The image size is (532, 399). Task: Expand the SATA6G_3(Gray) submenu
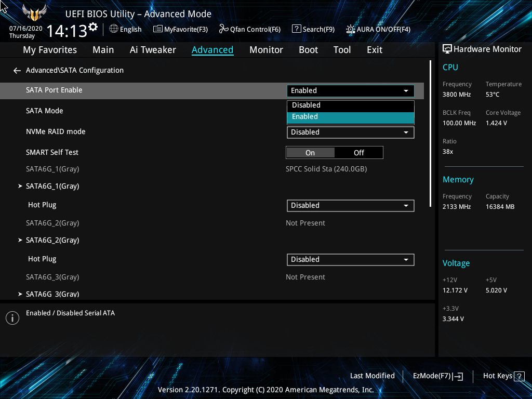click(52, 294)
